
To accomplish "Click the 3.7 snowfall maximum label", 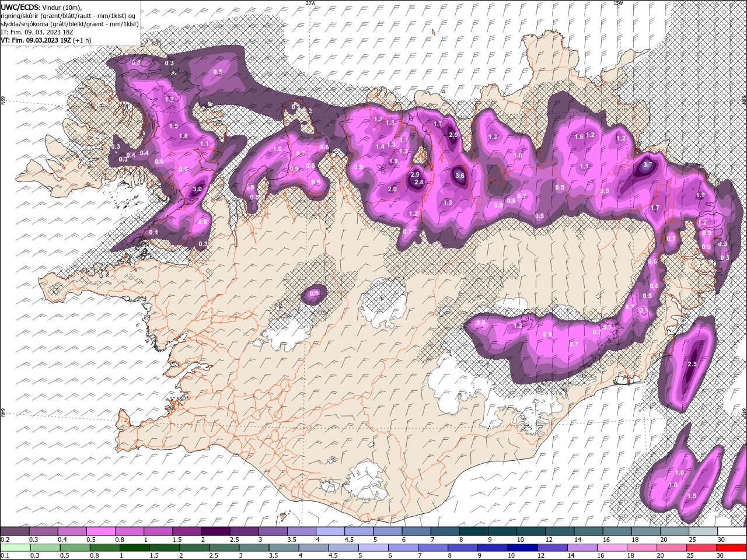I will (x=647, y=165).
